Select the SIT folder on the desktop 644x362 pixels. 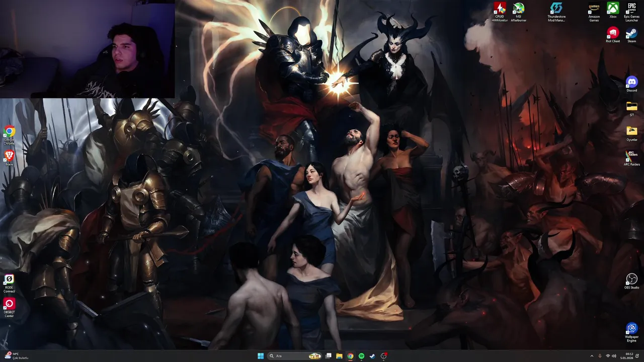(631, 109)
